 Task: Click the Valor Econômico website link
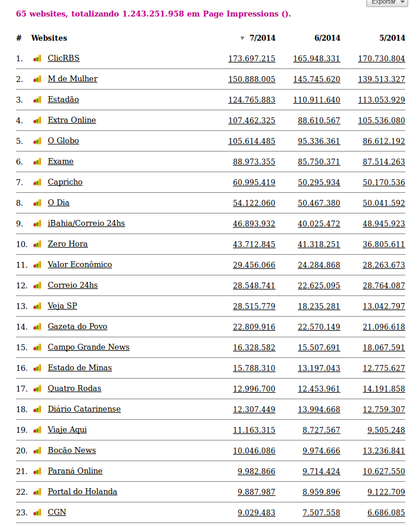(80, 265)
